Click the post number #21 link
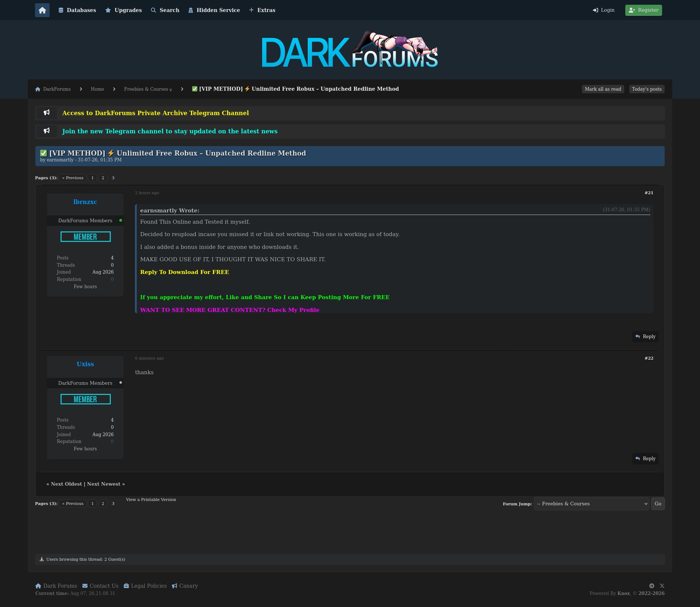This screenshot has height=607, width=700. click(649, 193)
